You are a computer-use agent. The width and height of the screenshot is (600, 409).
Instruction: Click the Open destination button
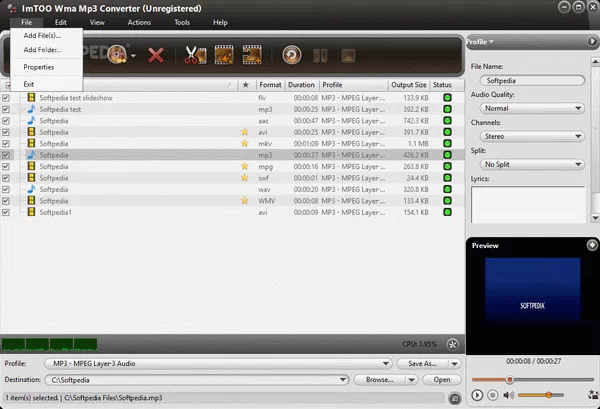[x=441, y=380]
